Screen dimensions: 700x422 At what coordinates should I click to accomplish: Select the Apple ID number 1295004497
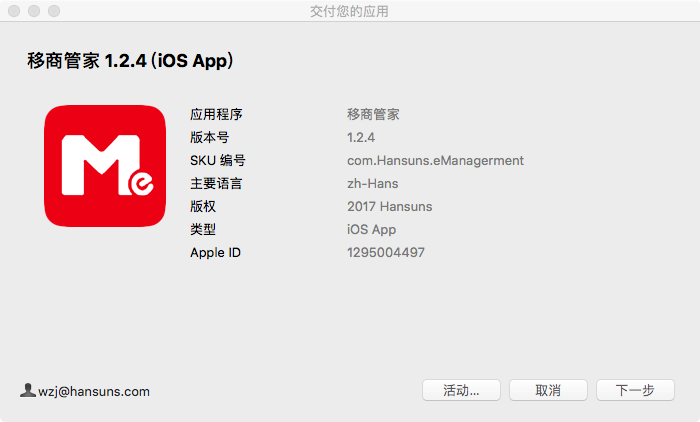click(x=386, y=253)
